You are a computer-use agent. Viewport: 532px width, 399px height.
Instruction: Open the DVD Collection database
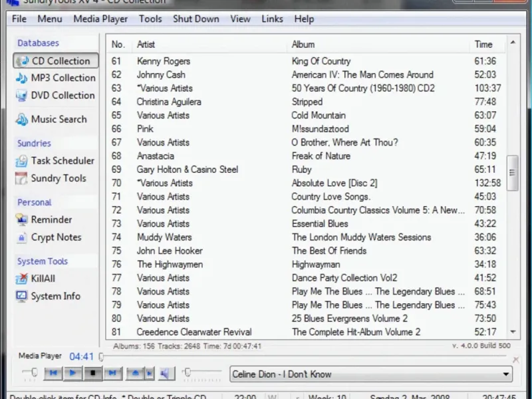coord(55,95)
